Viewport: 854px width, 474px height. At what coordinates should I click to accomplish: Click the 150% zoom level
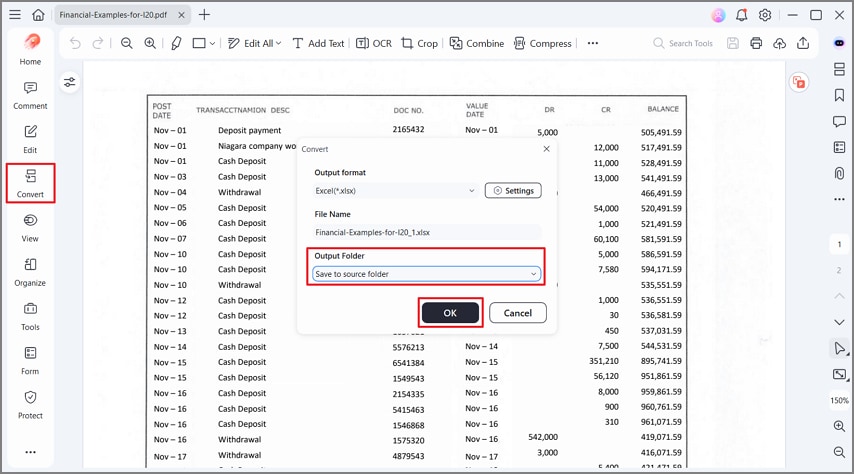[839, 400]
